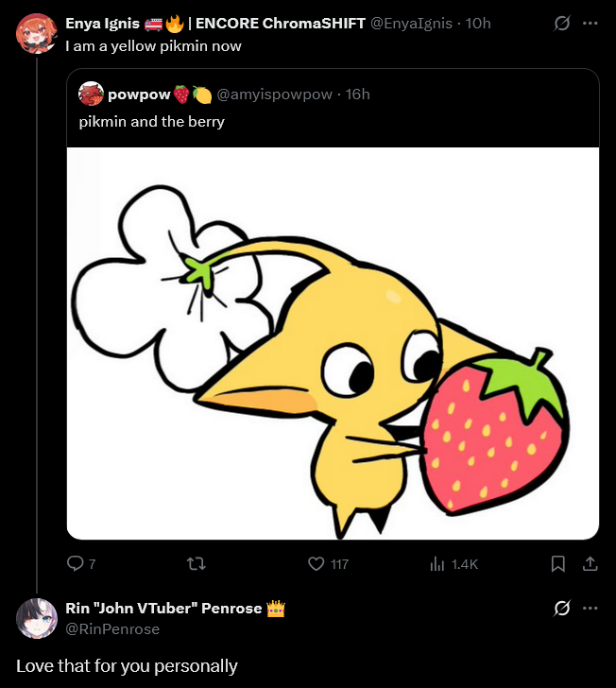Click Grok icon on Enya Ignis's post
Image resolution: width=616 pixels, height=688 pixels.
(x=561, y=23)
